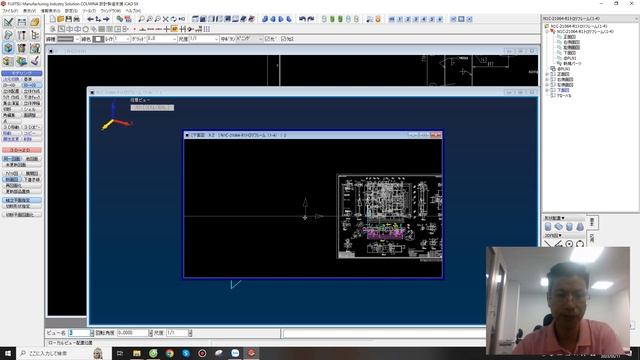This screenshot has width=640, height=360.
Task: Click the New document icon
Action: (53, 19)
